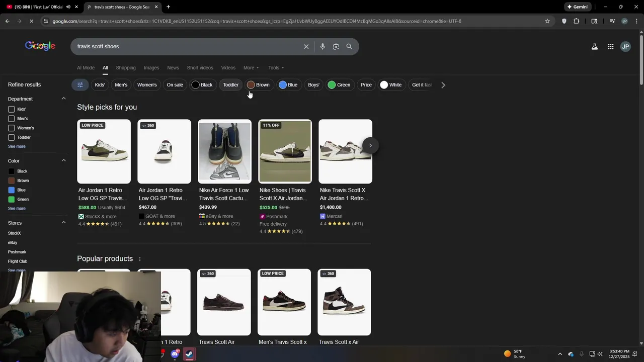The image size is (644, 362).
Task: Open Discord from the taskbar
Action: click(175, 354)
